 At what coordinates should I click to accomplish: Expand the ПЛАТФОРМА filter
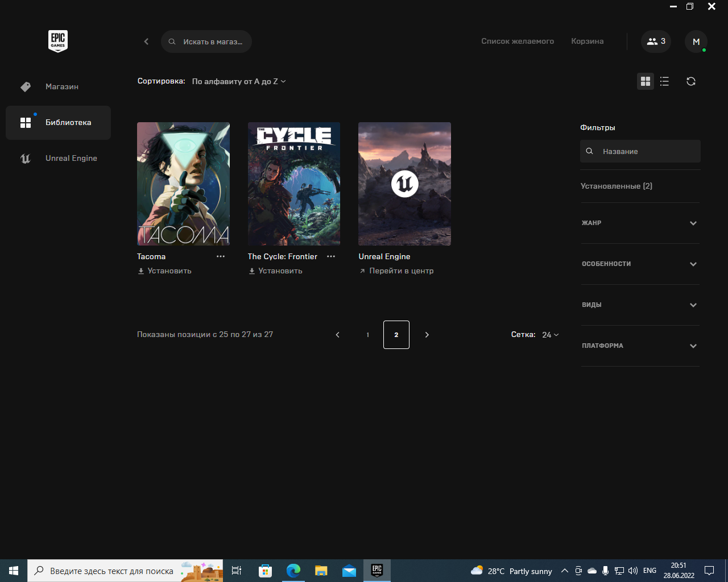click(640, 346)
